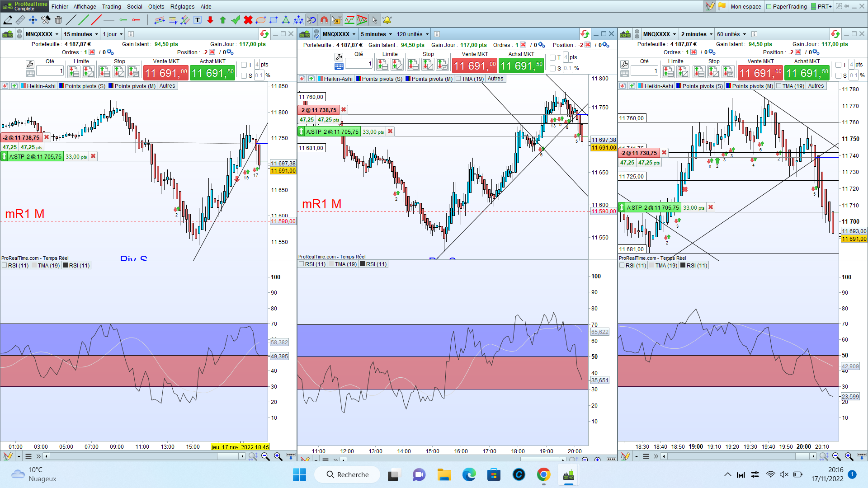Choose the text annotation tool
Viewport: 868px width, 488px height.
click(198, 20)
